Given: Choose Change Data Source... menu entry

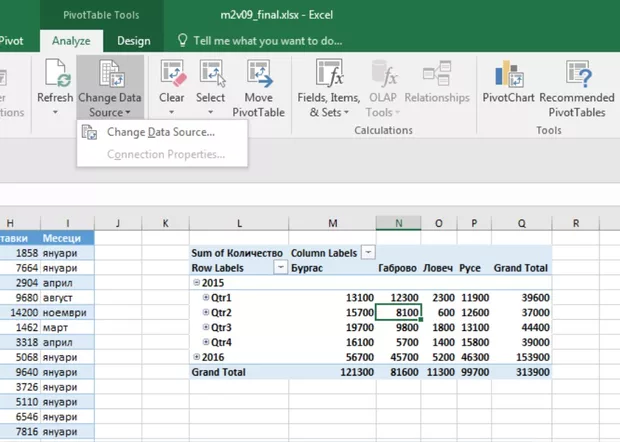Looking at the screenshot, I should (x=160, y=132).
